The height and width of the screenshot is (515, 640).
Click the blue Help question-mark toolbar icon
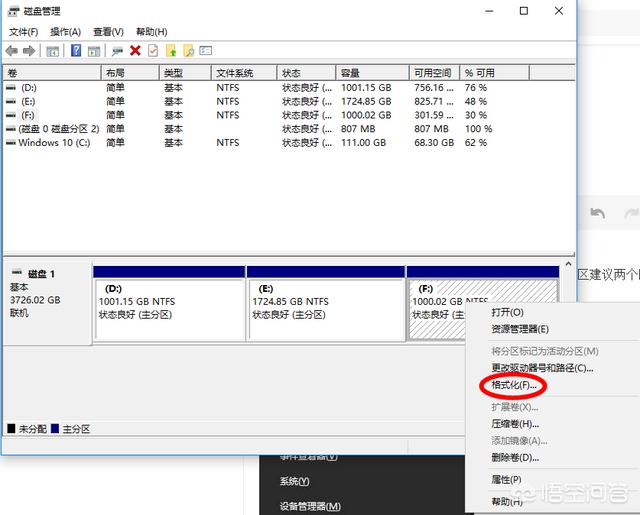tap(76, 50)
